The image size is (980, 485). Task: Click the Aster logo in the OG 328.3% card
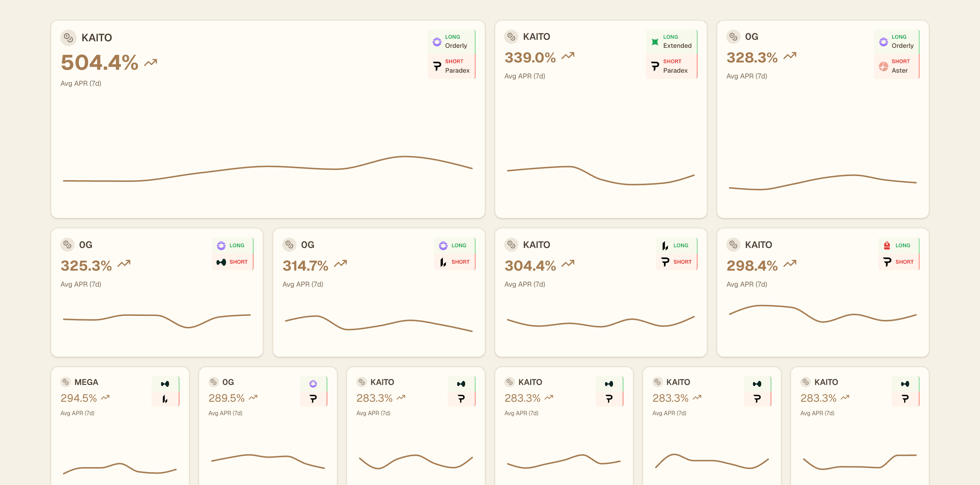pyautogui.click(x=883, y=66)
